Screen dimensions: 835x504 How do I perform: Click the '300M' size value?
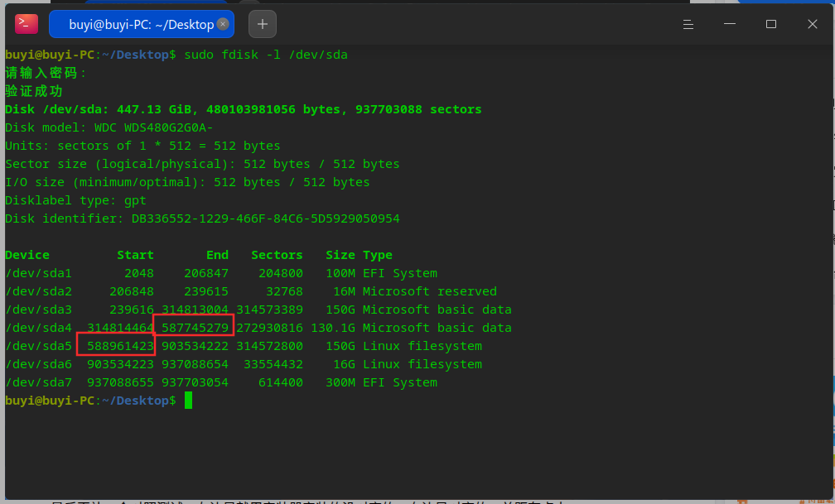click(340, 382)
